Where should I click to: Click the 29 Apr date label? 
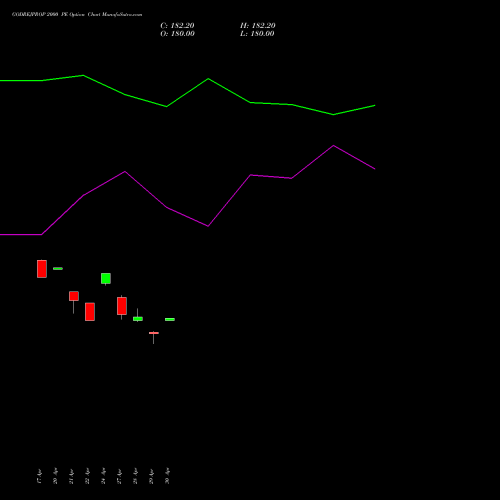151,476
